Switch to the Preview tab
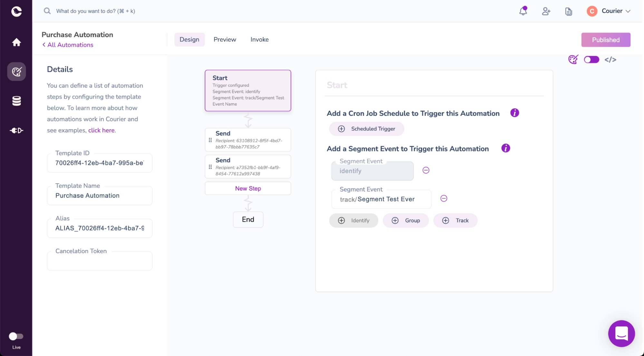The image size is (644, 356). (x=225, y=39)
